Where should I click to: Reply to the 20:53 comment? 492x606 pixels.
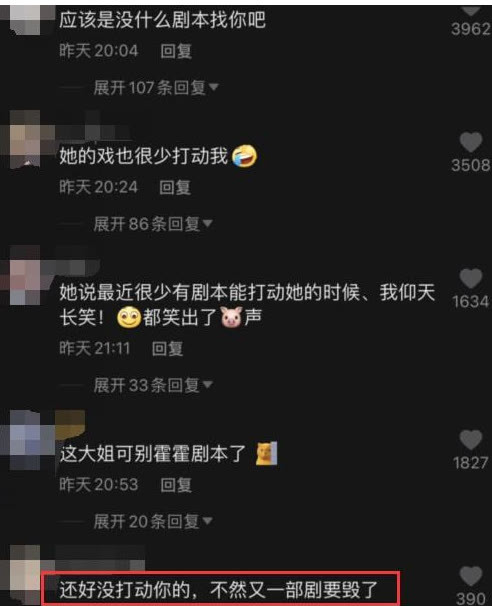tap(176, 485)
